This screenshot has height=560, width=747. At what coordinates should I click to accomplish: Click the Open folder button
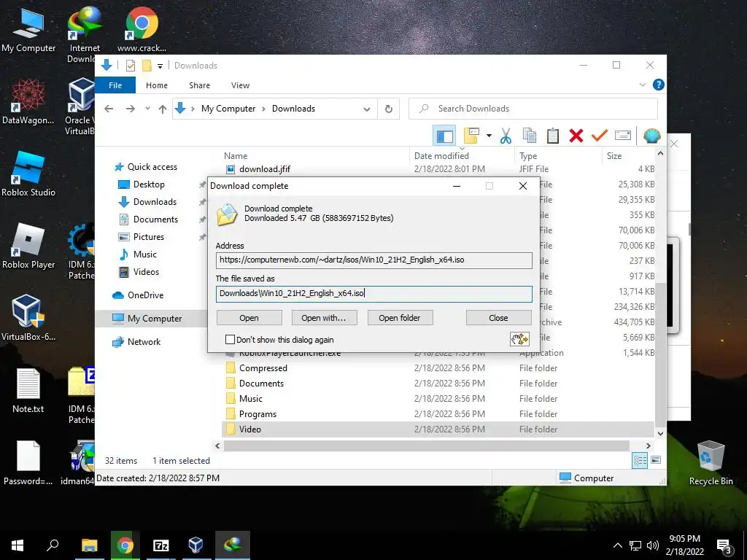click(x=400, y=318)
